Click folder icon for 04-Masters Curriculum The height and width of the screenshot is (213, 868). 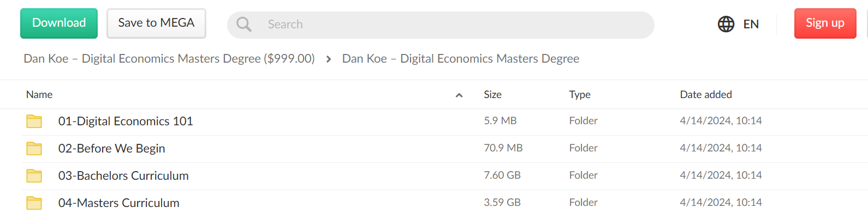pyautogui.click(x=34, y=203)
